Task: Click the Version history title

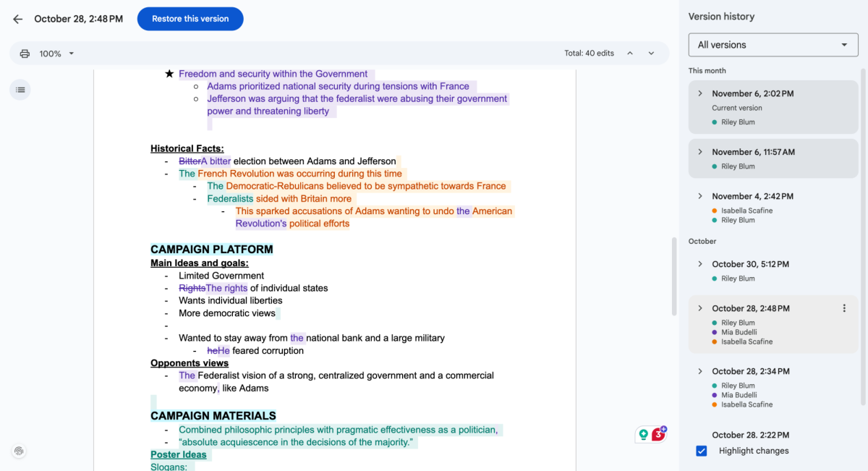Action: [721, 17]
